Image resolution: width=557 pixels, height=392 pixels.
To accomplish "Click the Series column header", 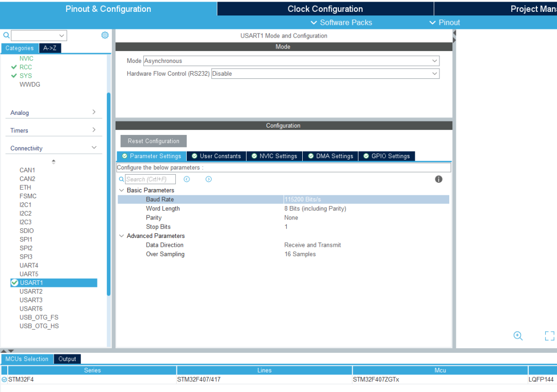I will [92, 370].
